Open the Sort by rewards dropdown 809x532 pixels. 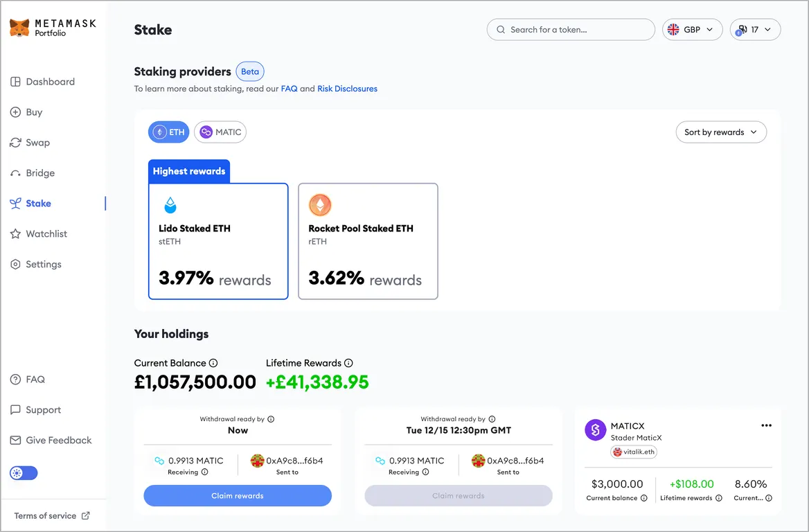click(721, 132)
